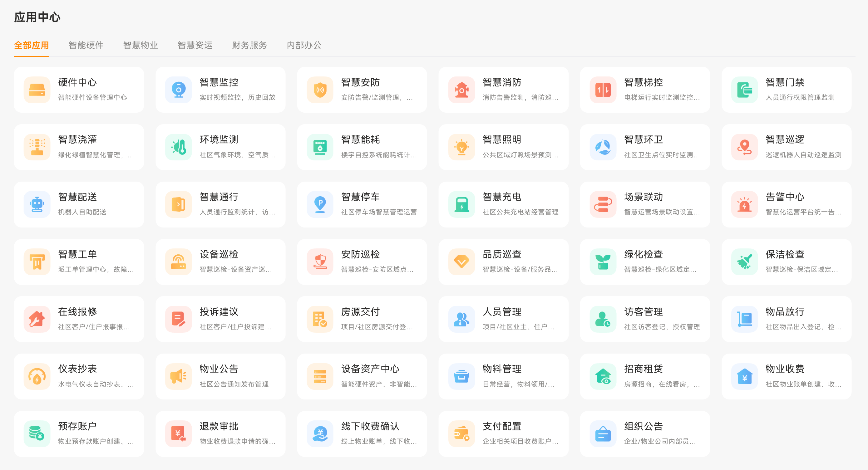Select the 人员管理 people icon
The image size is (868, 470).
tap(461, 319)
